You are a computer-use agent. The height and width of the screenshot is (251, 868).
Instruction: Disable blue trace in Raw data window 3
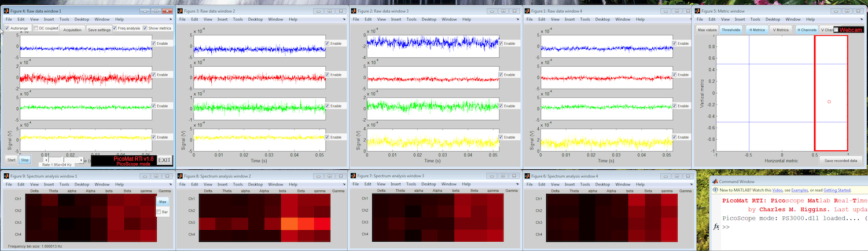click(x=501, y=43)
